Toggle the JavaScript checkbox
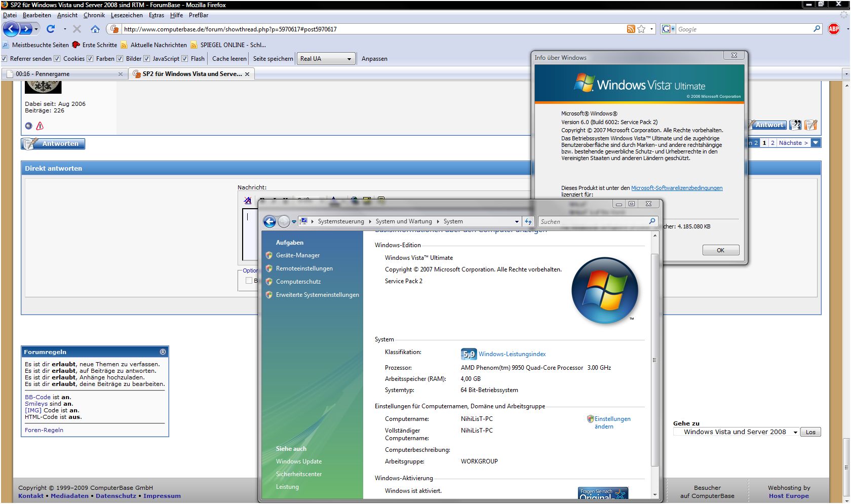The image size is (851, 504). point(146,59)
